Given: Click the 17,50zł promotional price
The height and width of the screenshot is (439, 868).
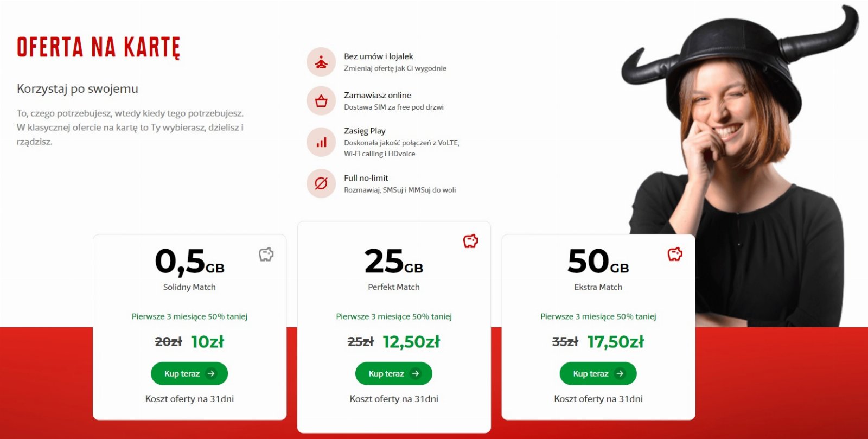Looking at the screenshot, I should pos(616,342).
